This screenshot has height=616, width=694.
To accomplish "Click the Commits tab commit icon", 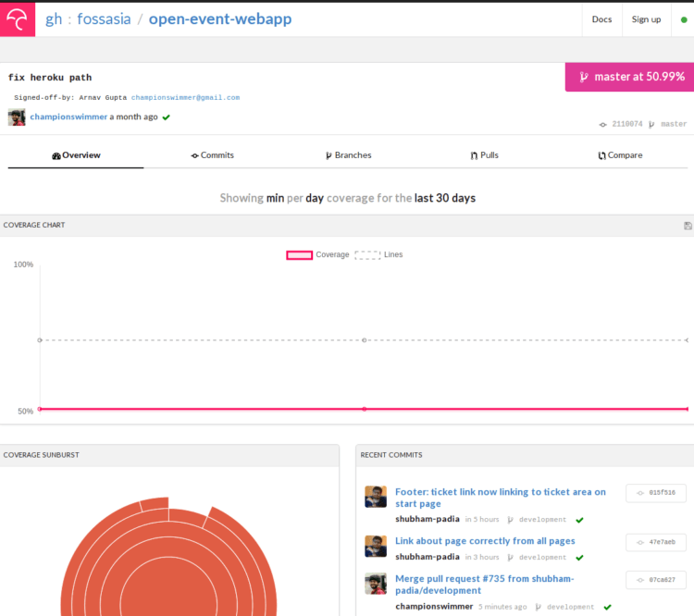I will [x=194, y=155].
